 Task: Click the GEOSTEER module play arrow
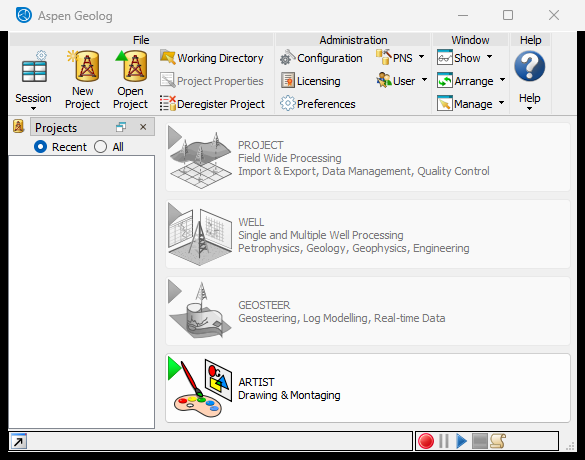pyautogui.click(x=174, y=291)
